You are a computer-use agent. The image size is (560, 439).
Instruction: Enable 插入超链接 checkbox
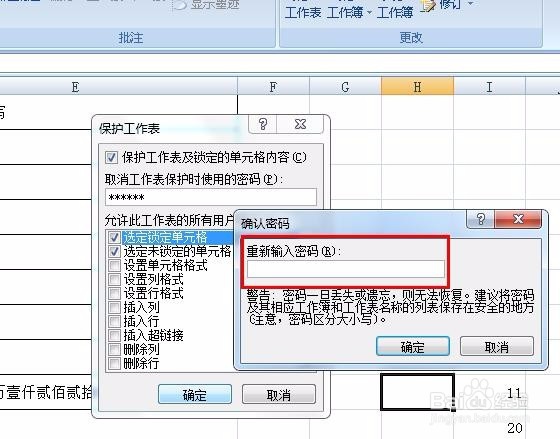114,335
